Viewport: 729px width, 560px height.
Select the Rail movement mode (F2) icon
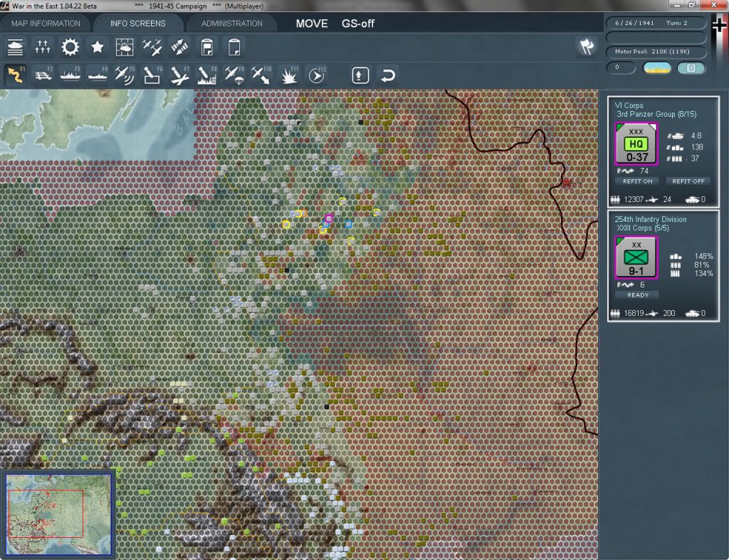43,75
